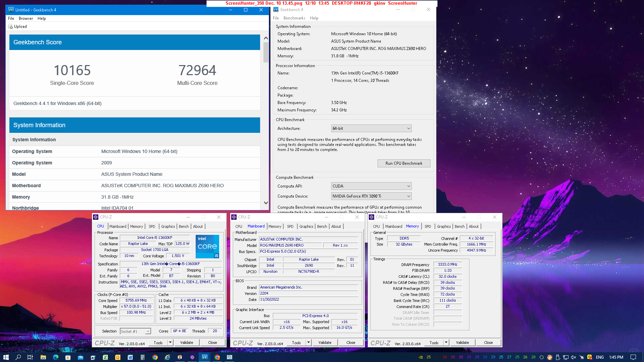This screenshot has width=644, height=362.
Task: Select CPU tab in Mainboard CPU-Z window
Action: 239,226
